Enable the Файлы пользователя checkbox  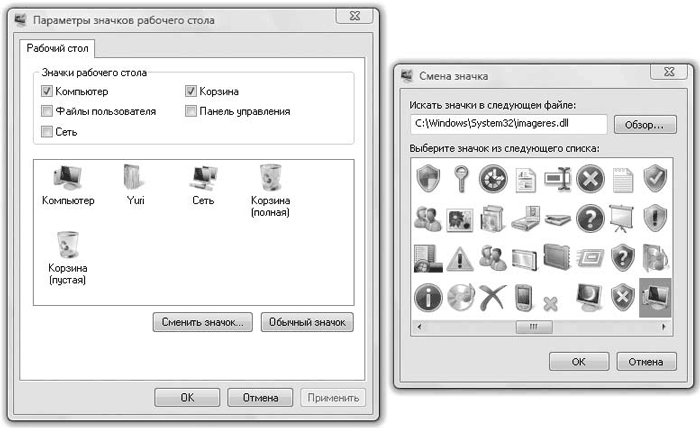coord(48,111)
